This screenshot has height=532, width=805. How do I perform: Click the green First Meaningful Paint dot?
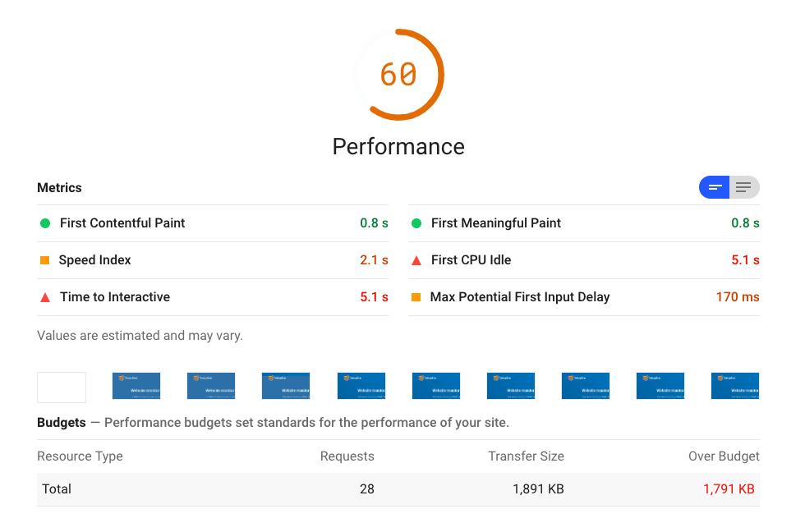(x=416, y=223)
